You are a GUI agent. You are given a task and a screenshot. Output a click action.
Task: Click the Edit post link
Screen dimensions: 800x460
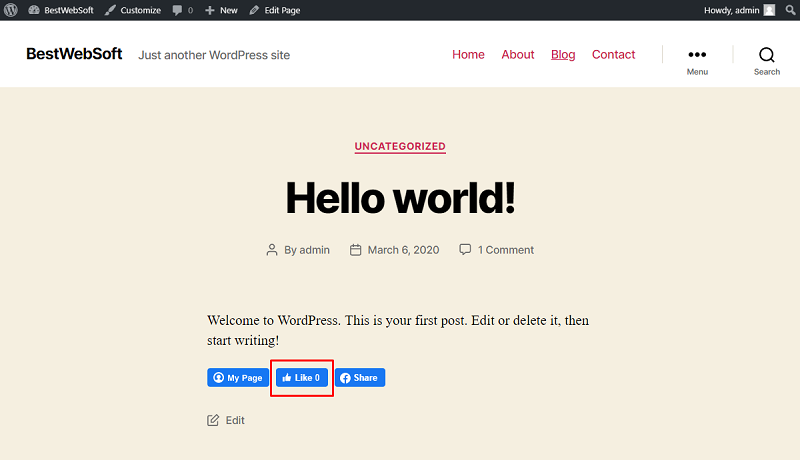(235, 420)
